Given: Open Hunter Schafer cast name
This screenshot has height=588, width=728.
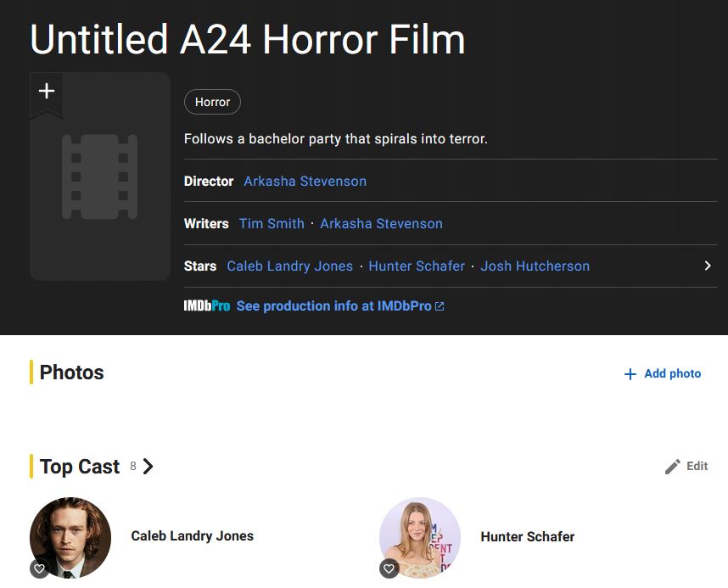Looking at the screenshot, I should (528, 536).
